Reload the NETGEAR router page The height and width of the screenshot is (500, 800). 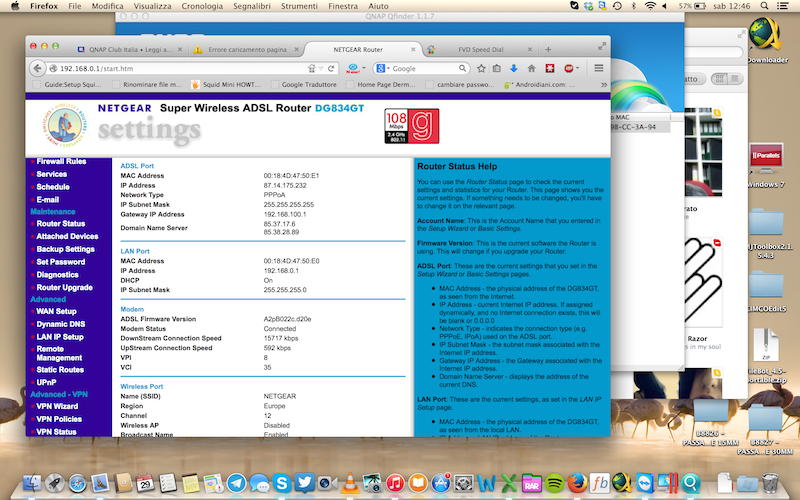click(329, 68)
